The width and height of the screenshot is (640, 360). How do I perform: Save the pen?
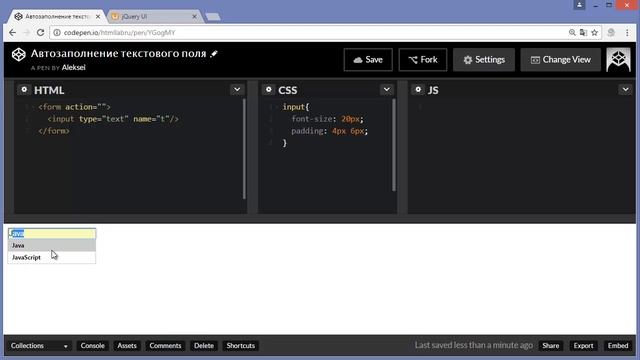[368, 60]
